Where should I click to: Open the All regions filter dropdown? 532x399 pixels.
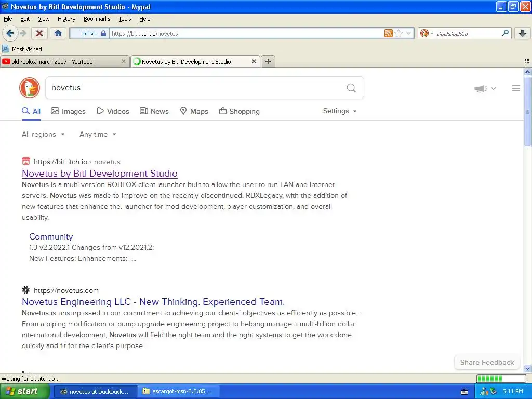click(43, 135)
